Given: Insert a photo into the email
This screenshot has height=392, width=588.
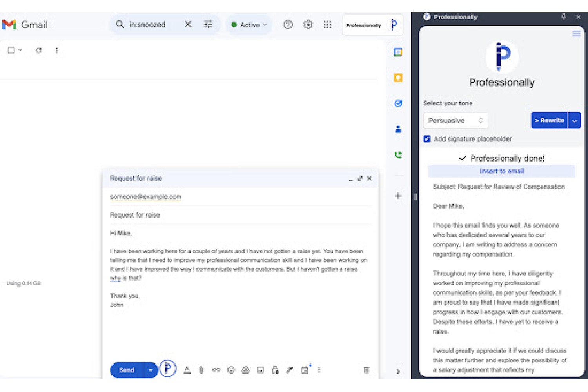Looking at the screenshot, I should coord(260,370).
